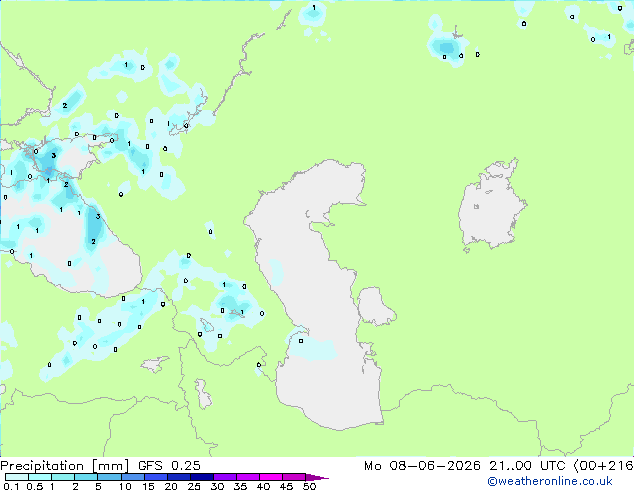Click the 40–45 mm magenta swatch
The width and height of the screenshot is (634, 490).
[x=271, y=477]
